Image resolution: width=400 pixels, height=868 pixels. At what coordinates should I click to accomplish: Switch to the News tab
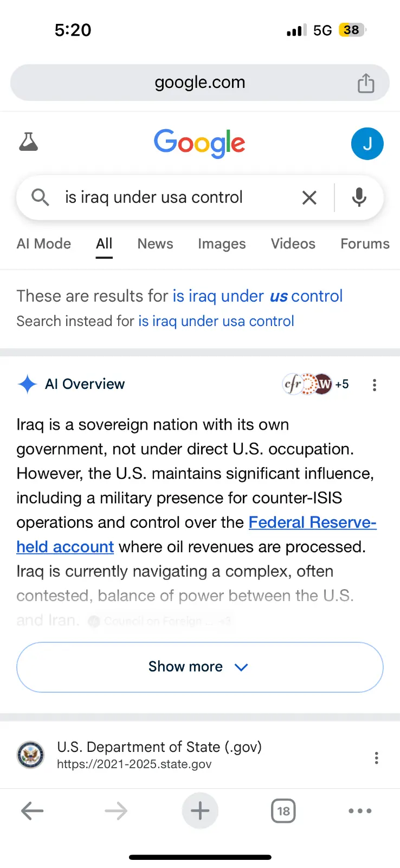(x=155, y=244)
